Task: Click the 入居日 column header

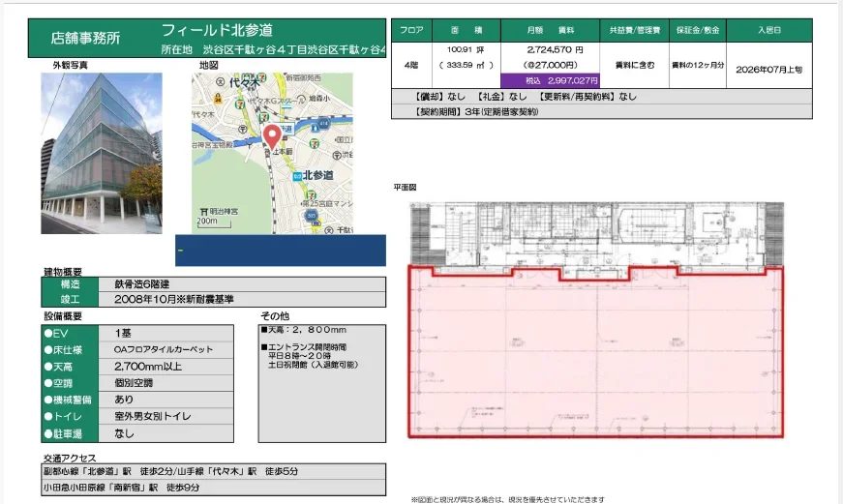Action: (769, 30)
